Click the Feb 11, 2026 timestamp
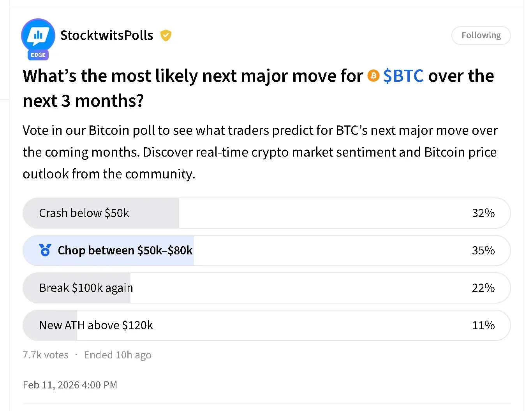The width and height of the screenshot is (532, 411). coord(70,385)
